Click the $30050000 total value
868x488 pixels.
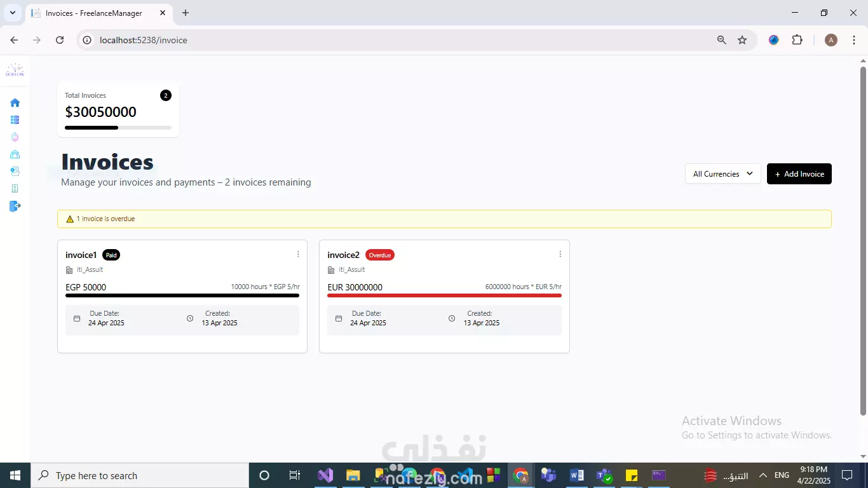point(100,112)
